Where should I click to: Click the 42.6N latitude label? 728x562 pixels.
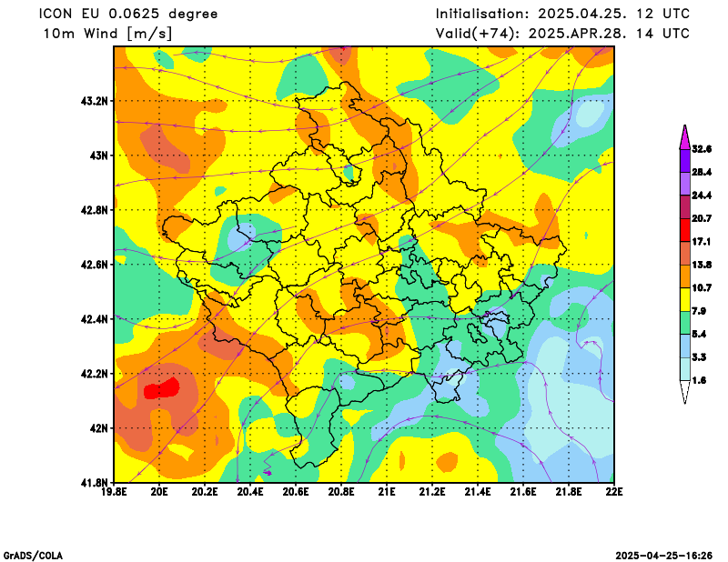point(95,265)
